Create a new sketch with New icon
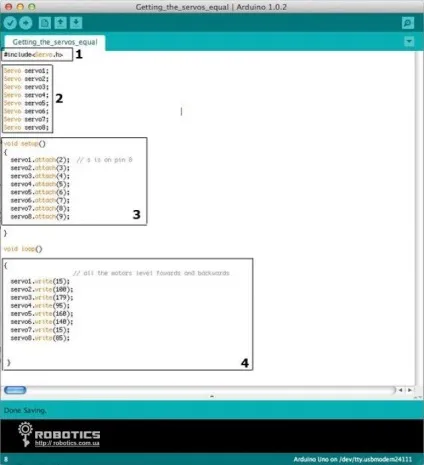The height and width of the screenshot is (465, 424). 45,23
